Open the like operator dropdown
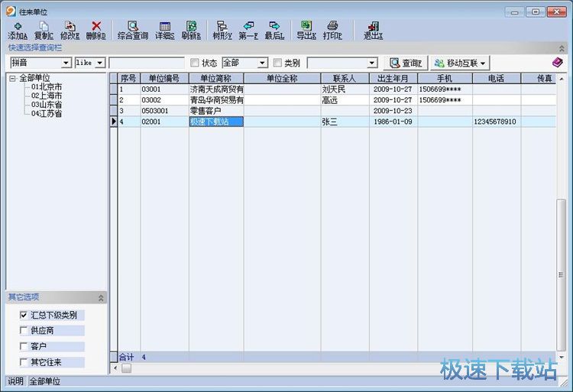 pyautogui.click(x=99, y=63)
